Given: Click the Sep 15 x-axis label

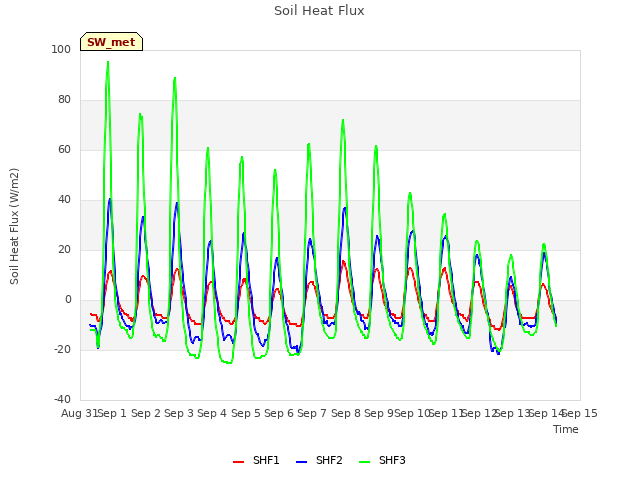Looking at the screenshot, I should (580, 413).
